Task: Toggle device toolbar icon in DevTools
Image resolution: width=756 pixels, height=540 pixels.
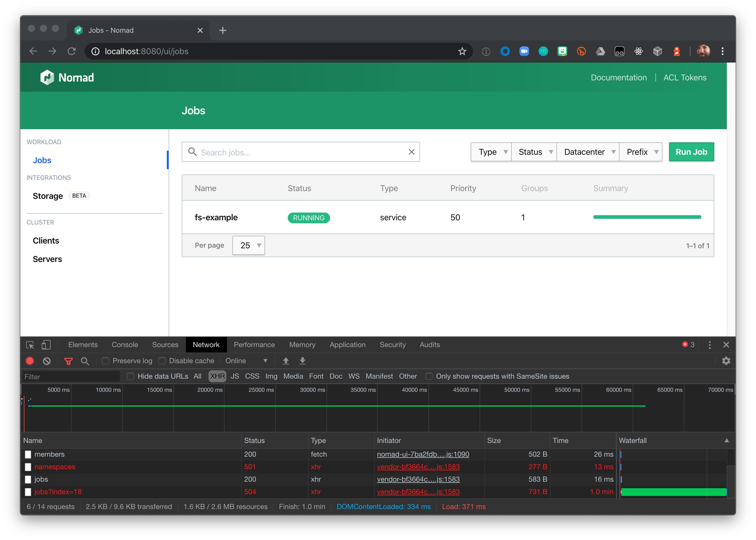Action: pyautogui.click(x=46, y=345)
